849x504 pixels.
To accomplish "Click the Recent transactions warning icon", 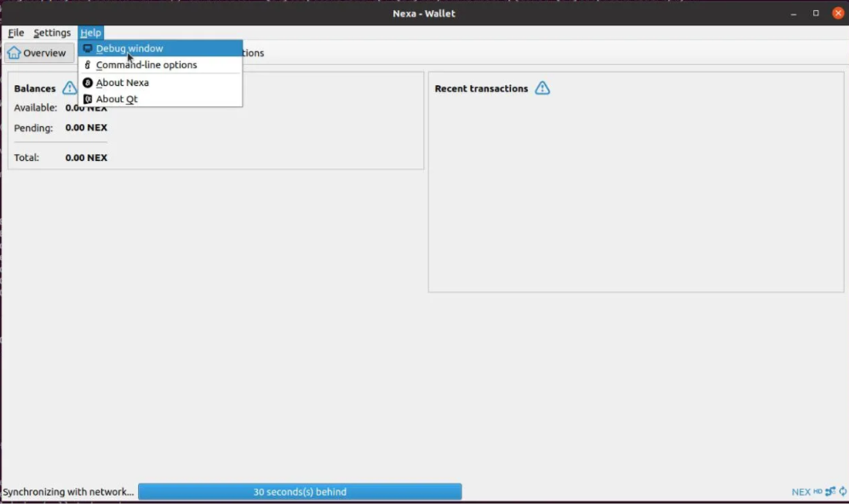I will click(542, 89).
